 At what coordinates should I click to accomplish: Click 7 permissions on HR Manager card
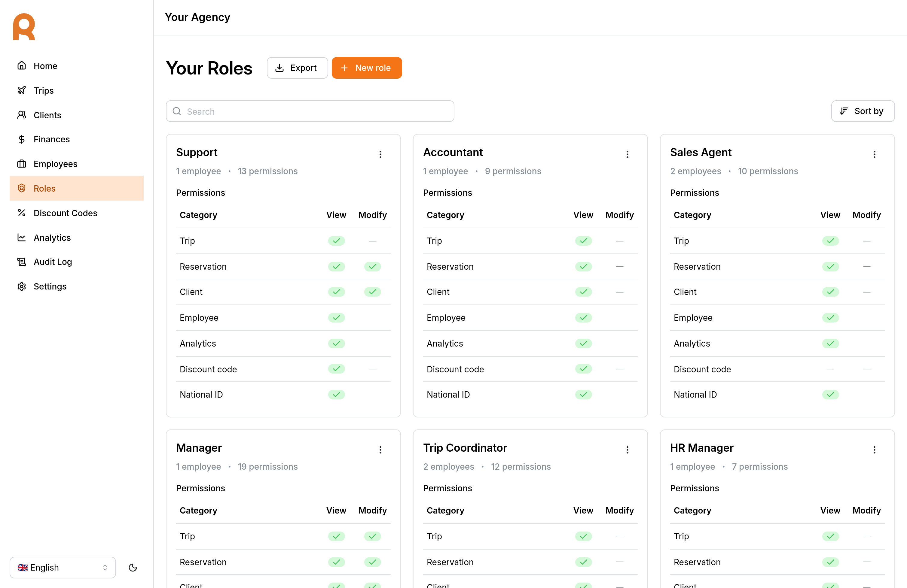pyautogui.click(x=759, y=466)
